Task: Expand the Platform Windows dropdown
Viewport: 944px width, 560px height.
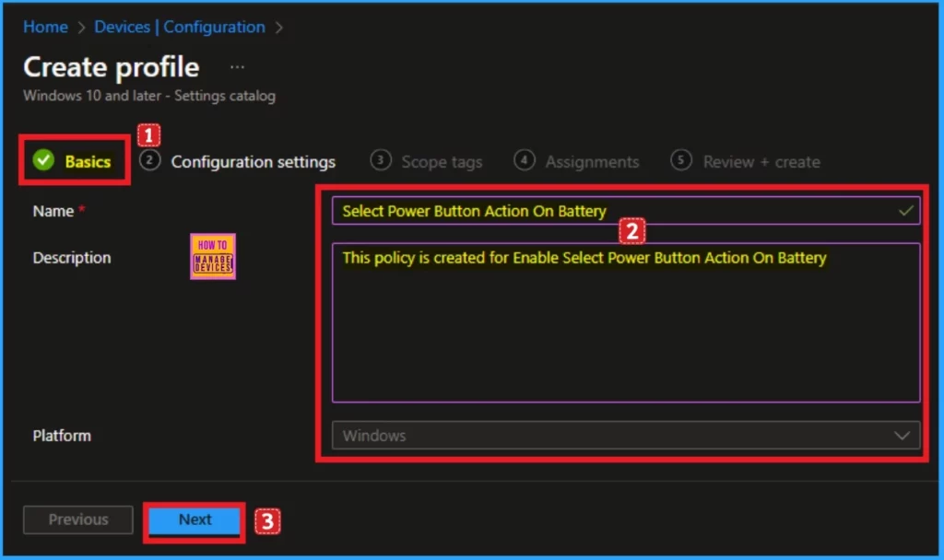Action: pyautogui.click(x=626, y=435)
